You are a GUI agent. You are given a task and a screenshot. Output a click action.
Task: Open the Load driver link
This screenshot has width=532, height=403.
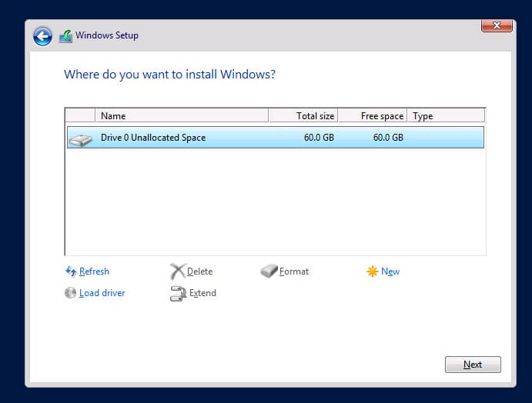pyautogui.click(x=102, y=293)
